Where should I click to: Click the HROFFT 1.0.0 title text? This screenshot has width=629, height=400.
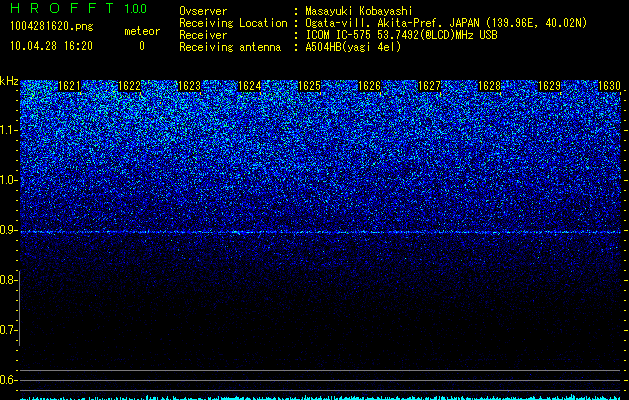click(79, 8)
